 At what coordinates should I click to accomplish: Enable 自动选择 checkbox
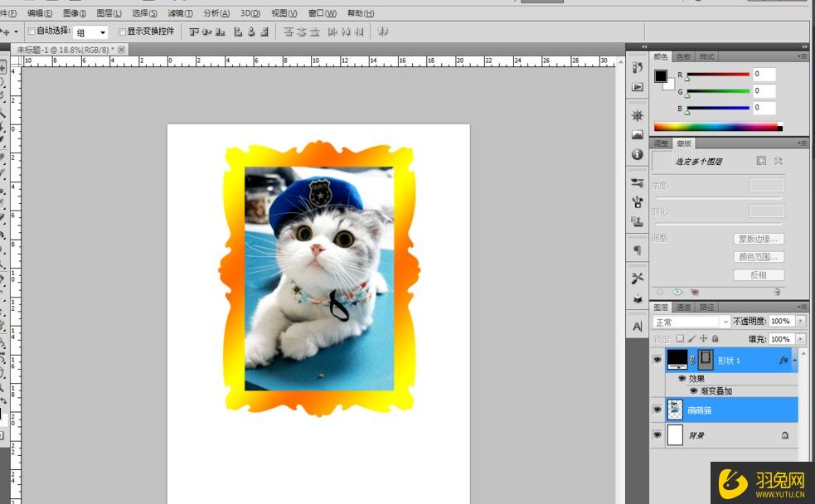pos(32,31)
